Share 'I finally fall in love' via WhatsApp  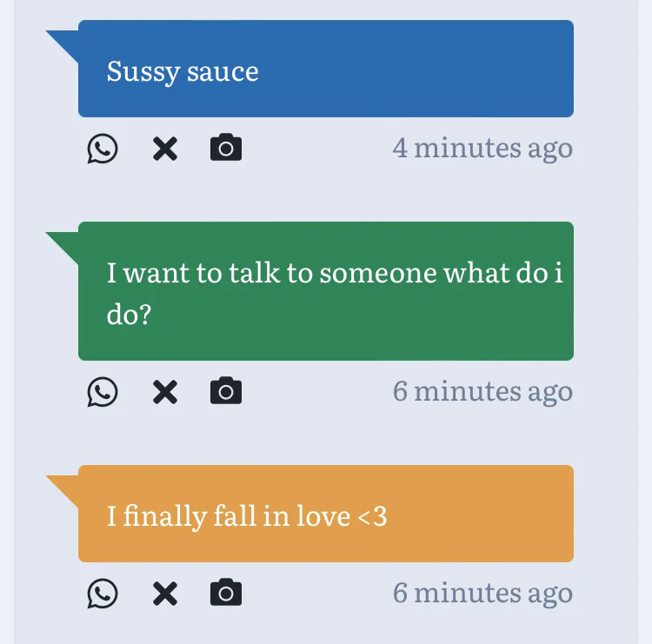[103, 594]
